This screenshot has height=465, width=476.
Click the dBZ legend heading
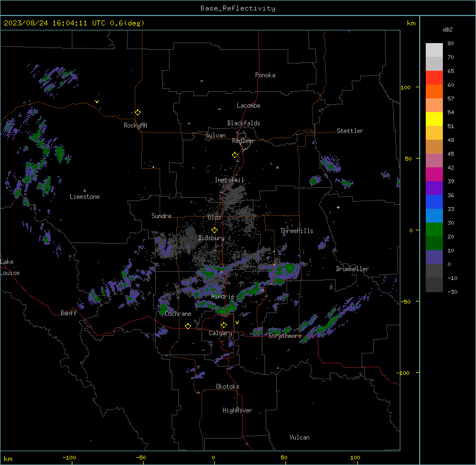(x=447, y=29)
